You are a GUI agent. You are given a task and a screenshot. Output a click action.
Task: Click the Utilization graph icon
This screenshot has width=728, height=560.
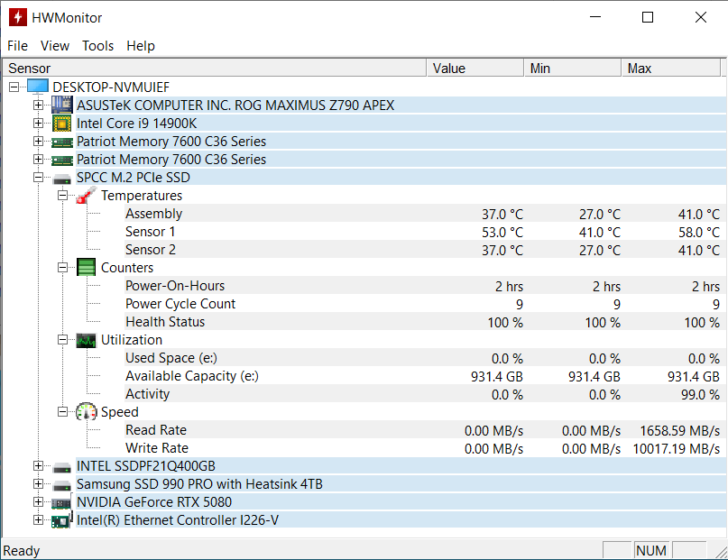pos(86,340)
